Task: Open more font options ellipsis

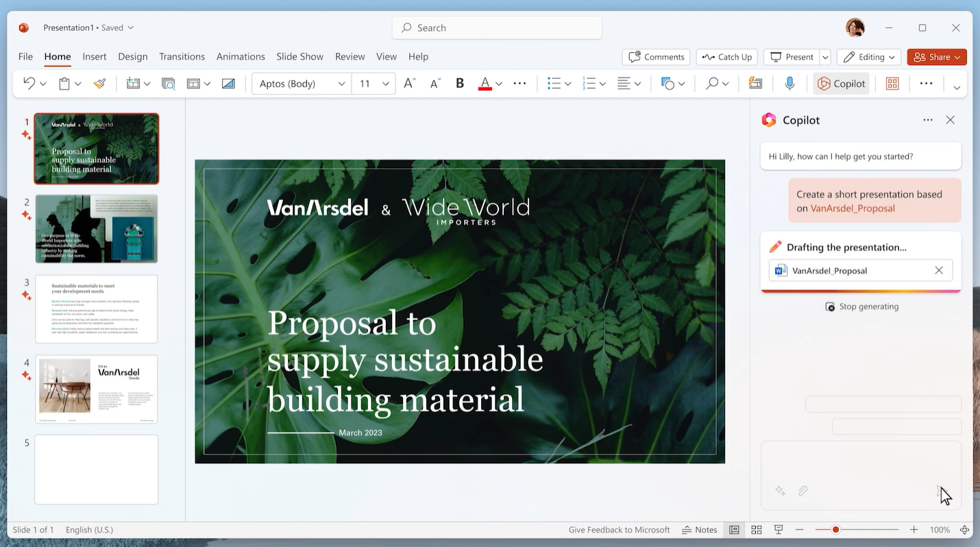Action: point(519,84)
